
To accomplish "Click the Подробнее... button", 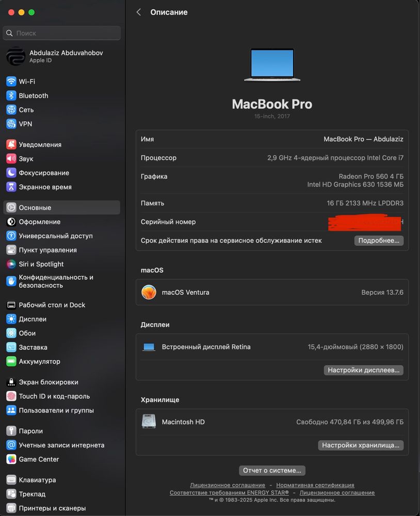I will point(379,241).
